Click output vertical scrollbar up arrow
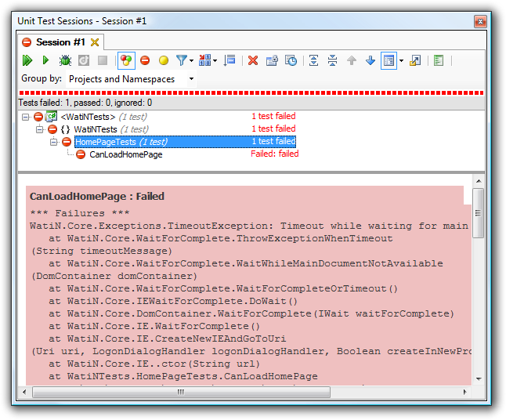This screenshot has height=420, width=506. click(x=479, y=181)
